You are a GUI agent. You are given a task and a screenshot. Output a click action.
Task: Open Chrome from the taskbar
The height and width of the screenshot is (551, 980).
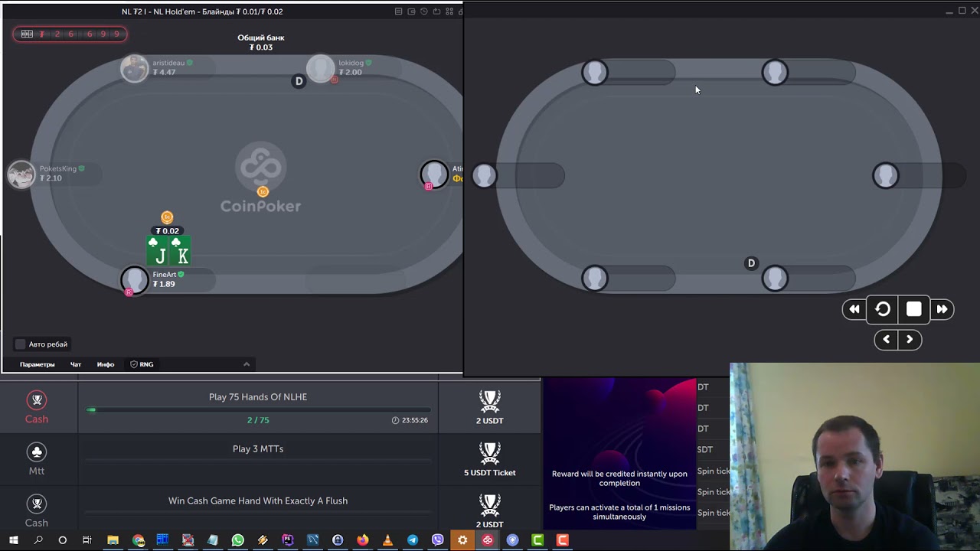(139, 540)
